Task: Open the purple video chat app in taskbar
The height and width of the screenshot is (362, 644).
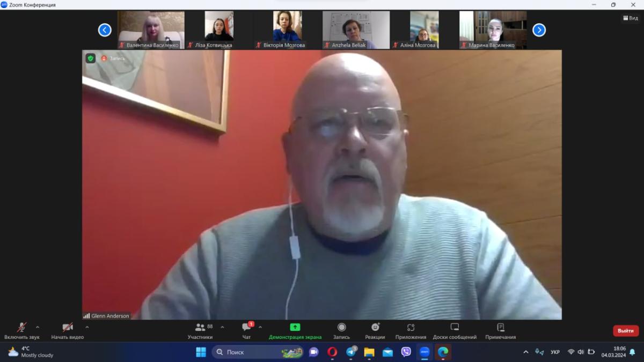Action: pyautogui.click(x=314, y=352)
